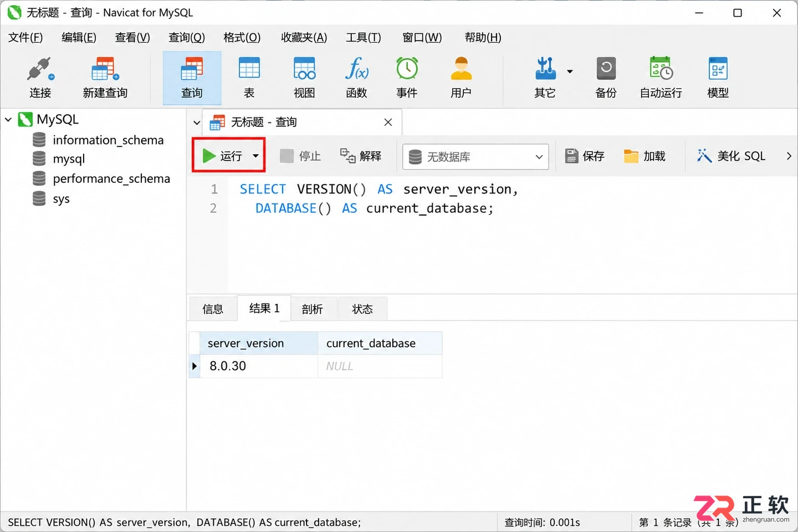798x532 pixels.
Task: Open the 视图 views section
Action: click(x=304, y=78)
